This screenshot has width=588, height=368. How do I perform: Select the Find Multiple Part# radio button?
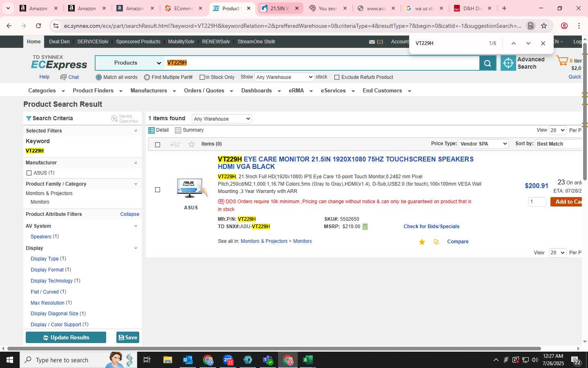click(147, 77)
